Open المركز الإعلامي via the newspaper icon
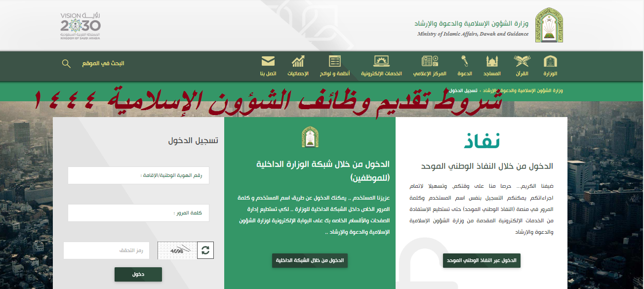644x289 pixels. 430,61
